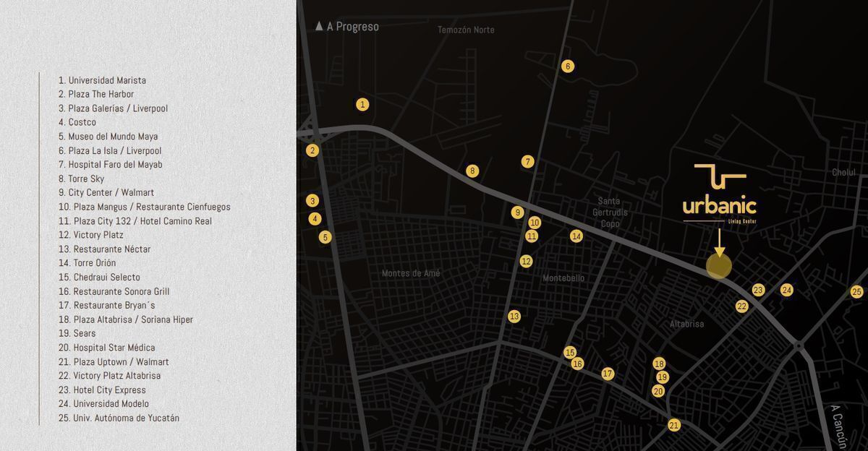Viewport: 868px width, 451px height.
Task: Click map marker number 13
Action: coord(514,316)
